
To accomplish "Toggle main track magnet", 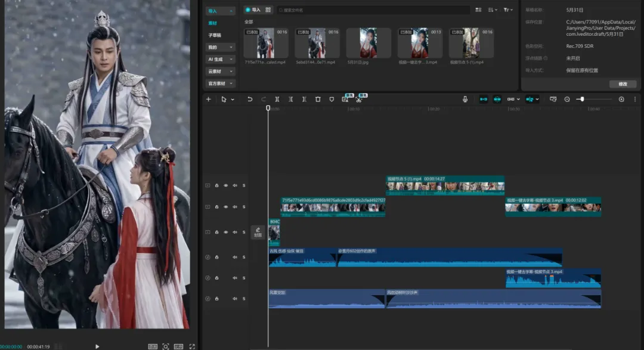I will pos(484,99).
